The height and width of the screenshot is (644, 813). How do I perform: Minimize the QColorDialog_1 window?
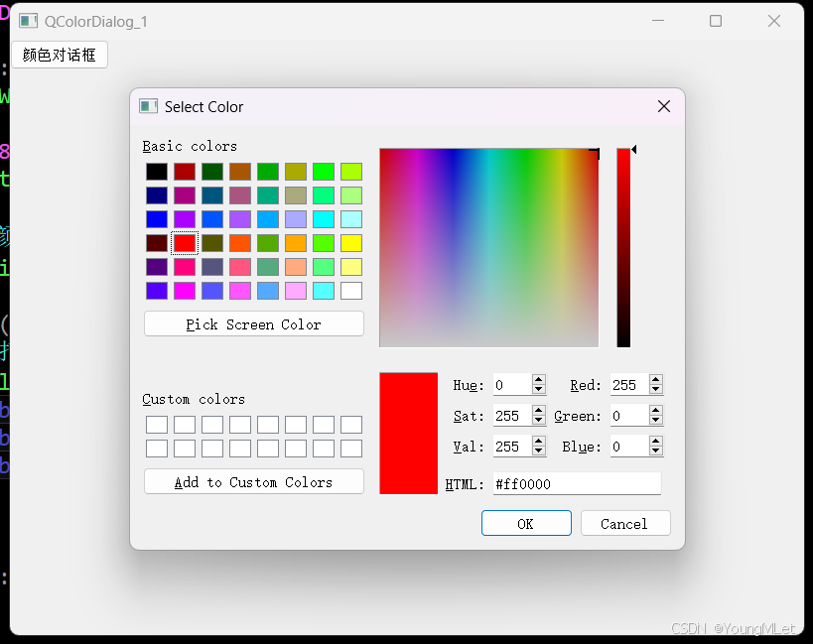click(658, 21)
